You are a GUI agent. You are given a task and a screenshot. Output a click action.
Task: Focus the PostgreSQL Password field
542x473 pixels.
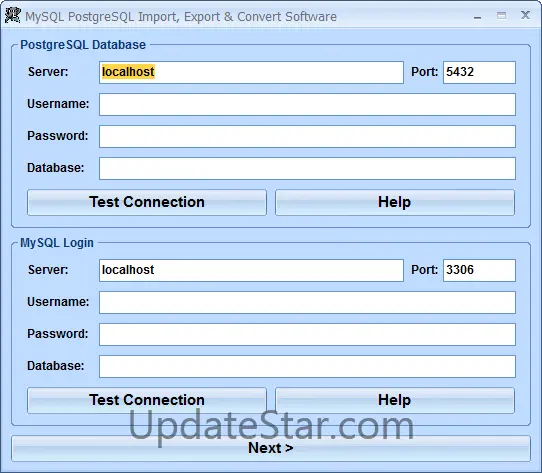point(307,136)
